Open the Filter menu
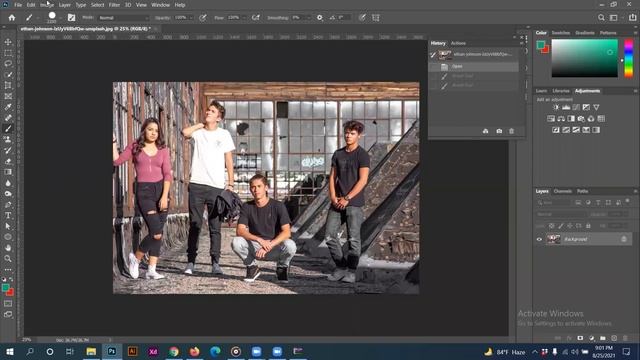Image resolution: width=640 pixels, height=360 pixels. [114, 5]
